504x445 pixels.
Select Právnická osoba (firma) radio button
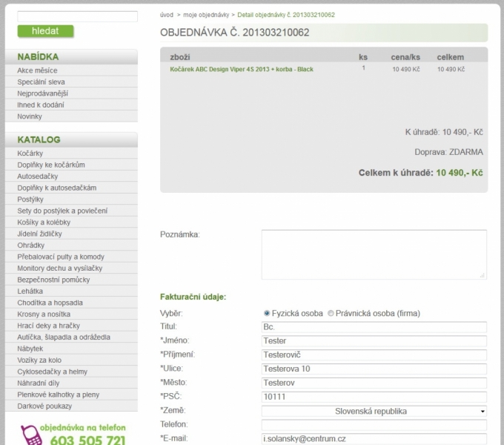(331, 313)
